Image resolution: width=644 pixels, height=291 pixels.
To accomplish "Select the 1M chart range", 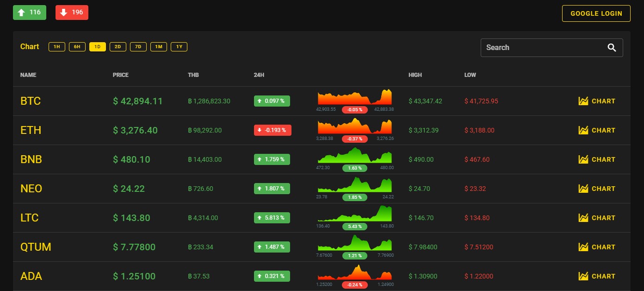I will (x=159, y=47).
